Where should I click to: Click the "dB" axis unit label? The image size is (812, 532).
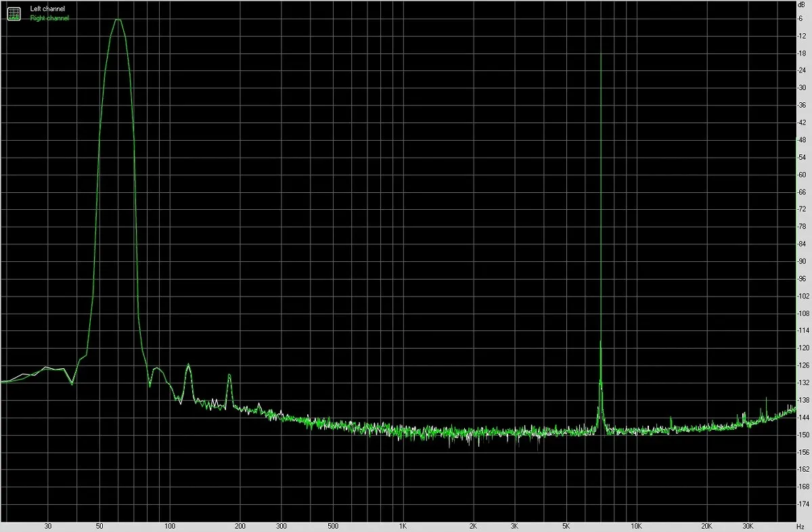802,5
